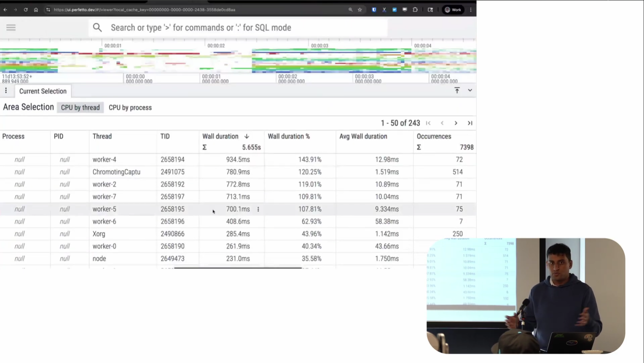Open the Bitwarden extension icon
The image size is (644, 363).
[x=374, y=10]
